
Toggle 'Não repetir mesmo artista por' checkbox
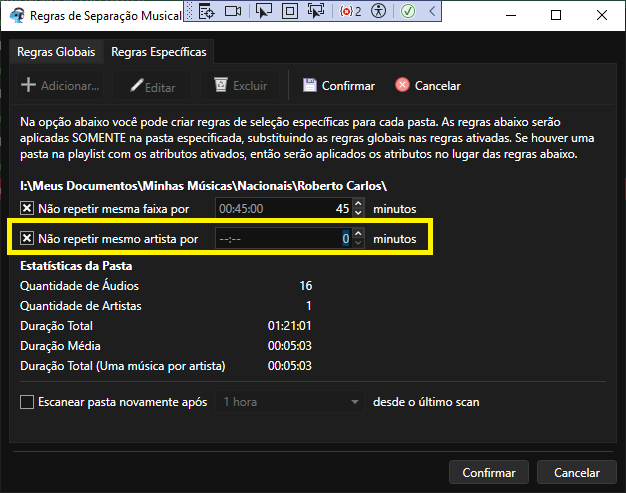coord(27,239)
